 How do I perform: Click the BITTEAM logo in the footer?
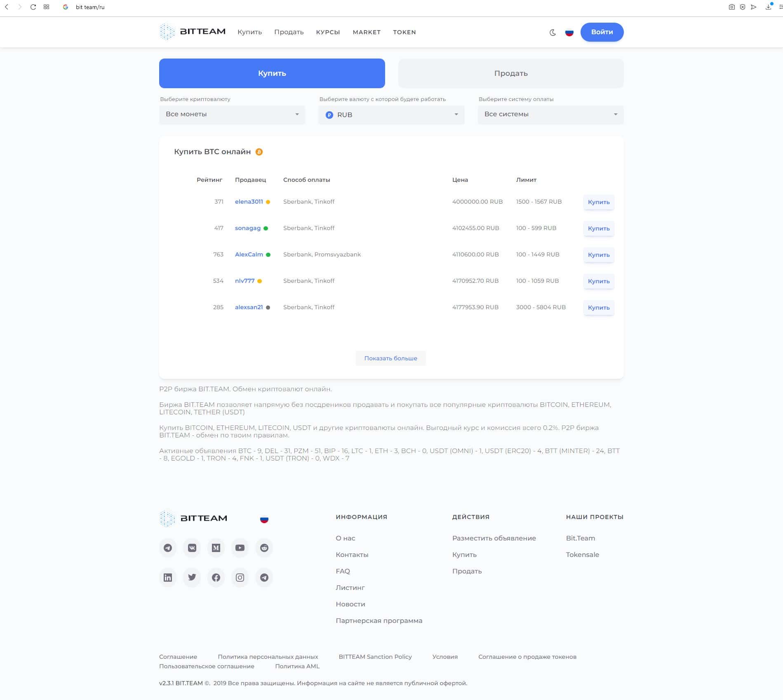click(193, 518)
